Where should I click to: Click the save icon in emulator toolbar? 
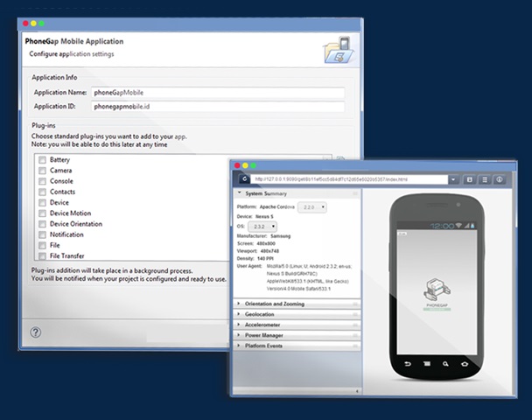pos(470,179)
